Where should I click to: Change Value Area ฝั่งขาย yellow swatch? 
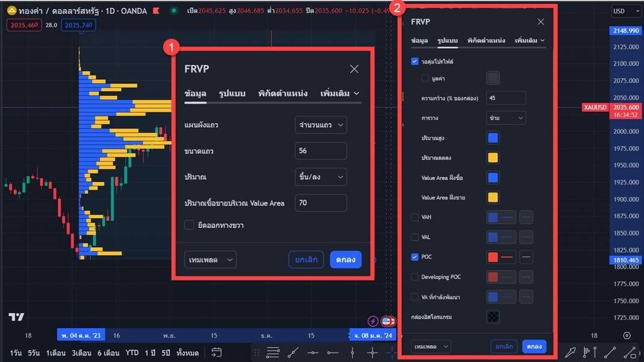click(x=493, y=197)
